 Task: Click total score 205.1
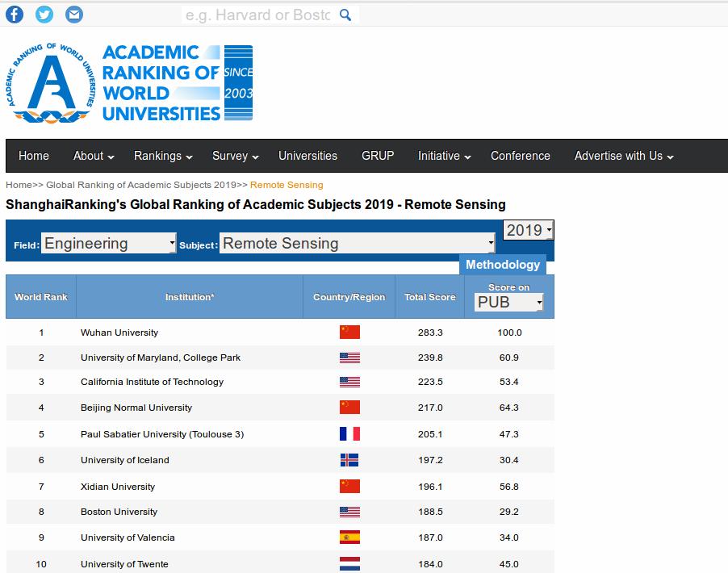[x=430, y=434]
